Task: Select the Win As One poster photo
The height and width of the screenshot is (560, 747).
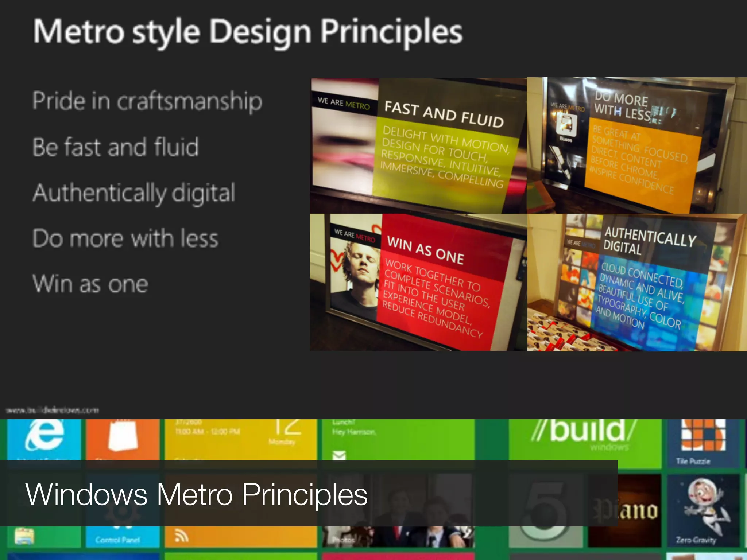Action: coord(418,282)
